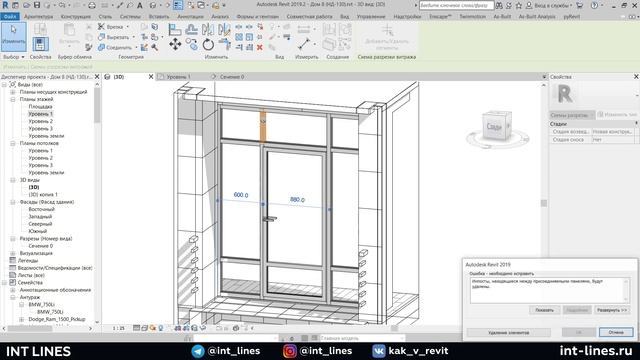640x360 pixels.
Task: Click the star favorites icon in title bar
Action: click(518, 5)
